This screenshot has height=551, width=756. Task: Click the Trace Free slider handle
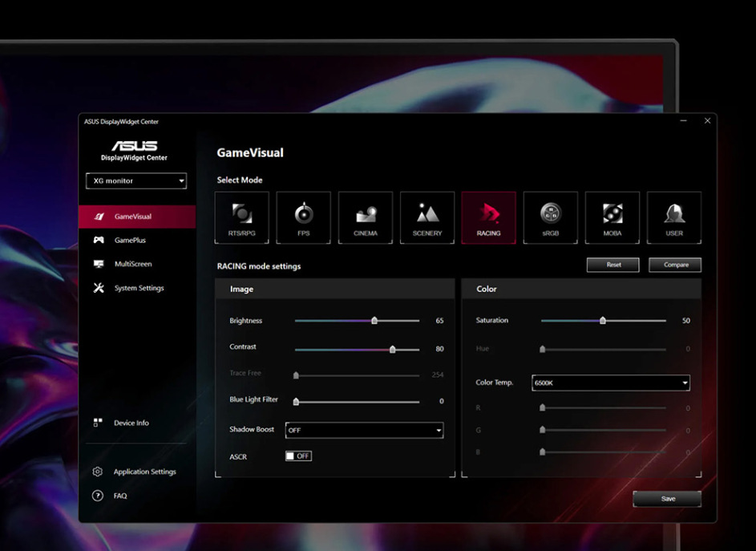coord(296,375)
